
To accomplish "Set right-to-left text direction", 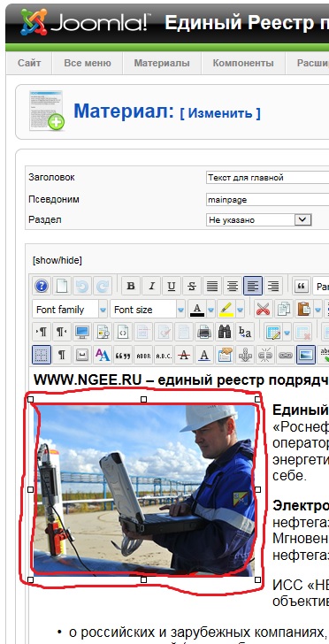I will (x=62, y=332).
